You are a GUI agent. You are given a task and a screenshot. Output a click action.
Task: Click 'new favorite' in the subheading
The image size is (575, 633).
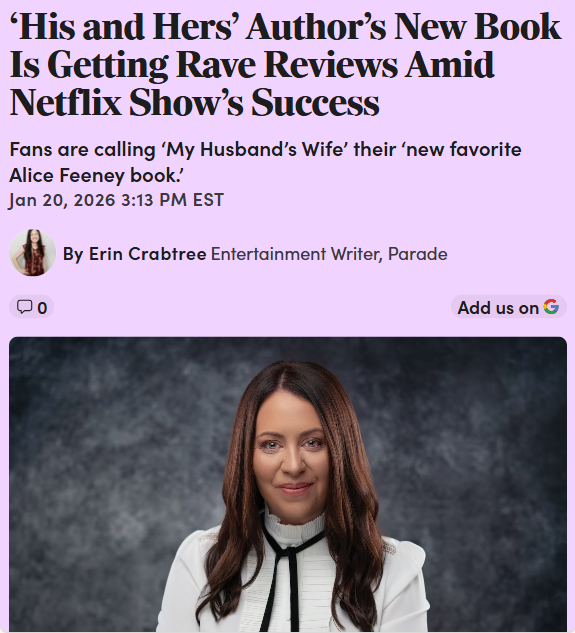(x=463, y=149)
